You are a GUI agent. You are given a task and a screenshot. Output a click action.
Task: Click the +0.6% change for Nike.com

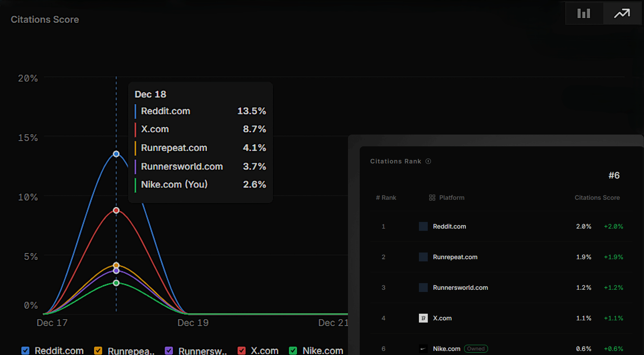tap(613, 349)
